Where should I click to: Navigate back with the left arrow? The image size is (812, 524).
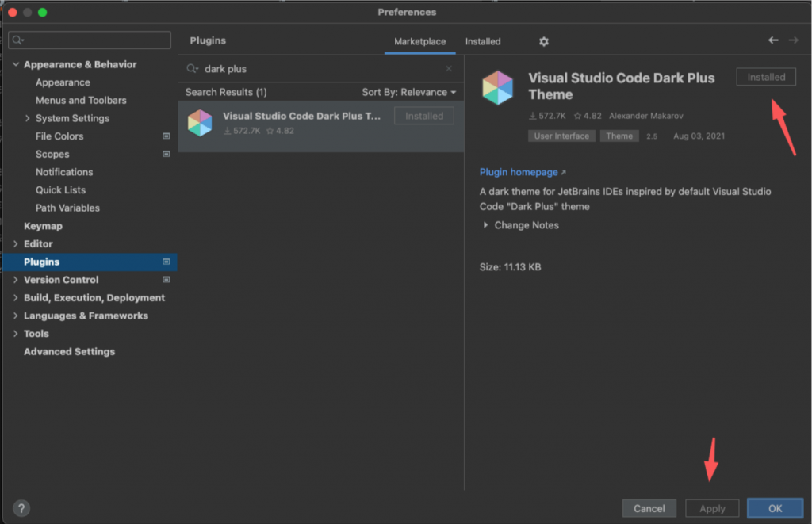773,40
